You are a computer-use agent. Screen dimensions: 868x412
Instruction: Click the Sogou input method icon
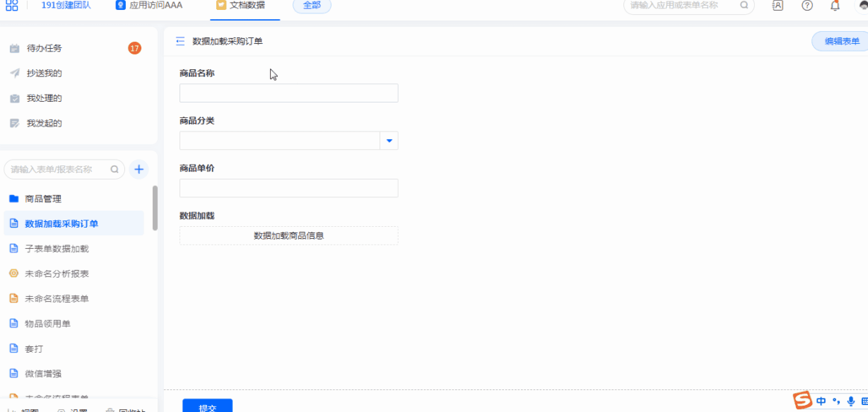click(x=802, y=401)
